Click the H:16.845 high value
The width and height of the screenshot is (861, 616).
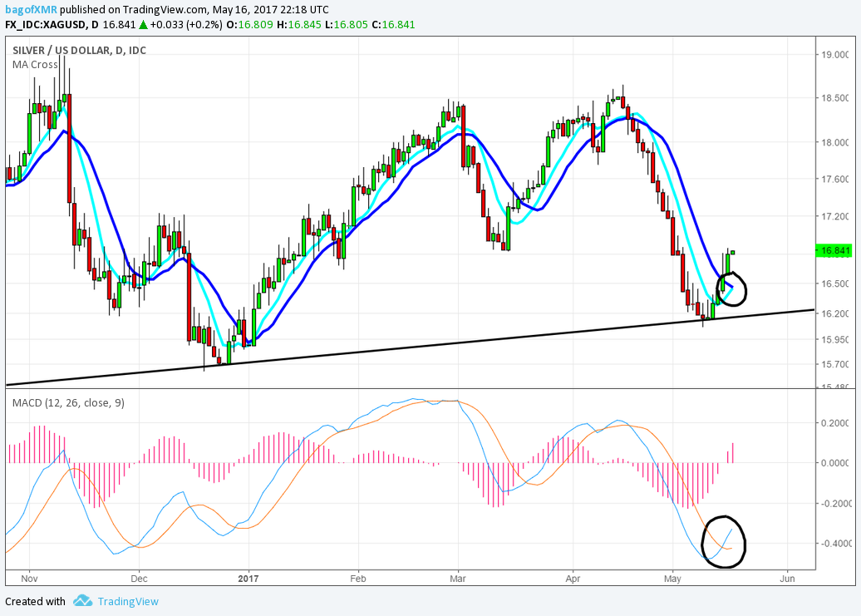coord(298,25)
